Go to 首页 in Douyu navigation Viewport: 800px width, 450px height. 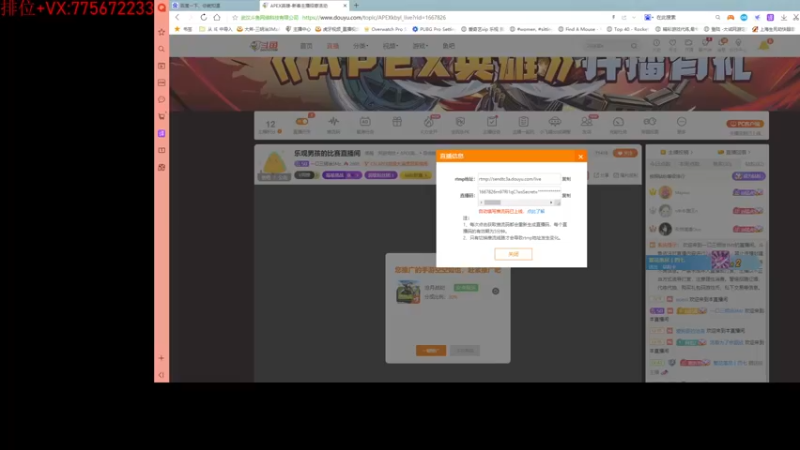coord(306,46)
